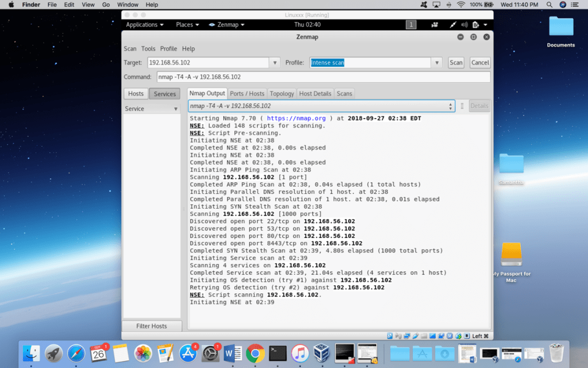Click the workspace indicator in Kali top bar
Viewport: 588px width, 368px height.
pyautogui.click(x=411, y=25)
